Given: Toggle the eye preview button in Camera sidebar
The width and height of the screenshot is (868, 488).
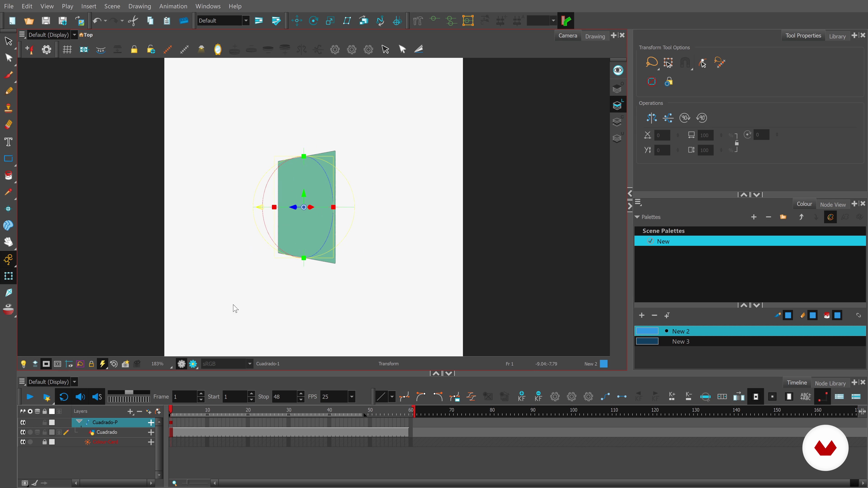Looking at the screenshot, I should [x=618, y=70].
